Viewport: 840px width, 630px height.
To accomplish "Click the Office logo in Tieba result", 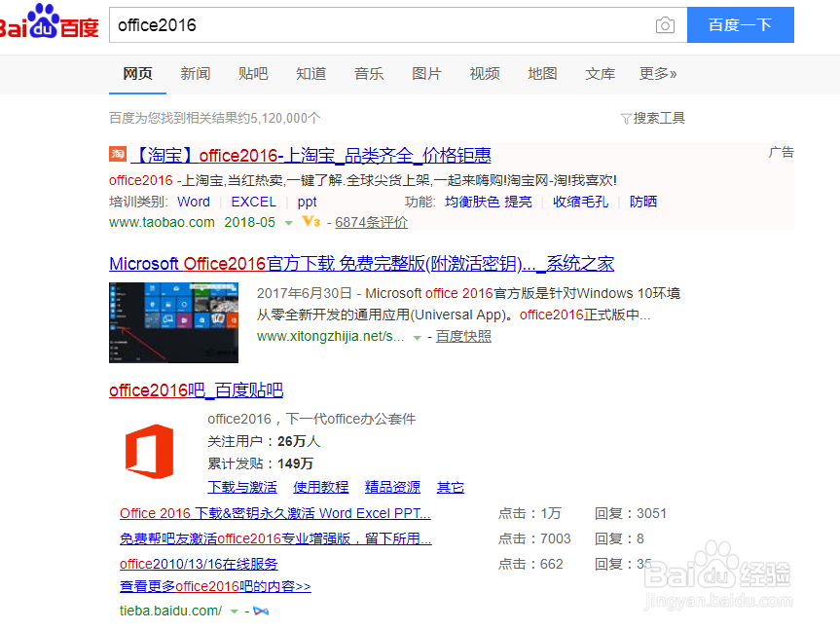I will (x=150, y=451).
